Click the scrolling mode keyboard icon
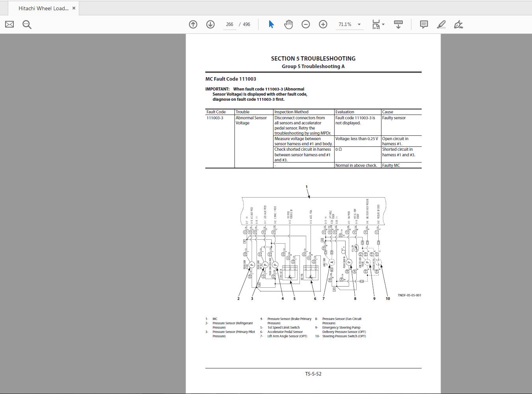The width and height of the screenshot is (532, 394). pos(398,24)
